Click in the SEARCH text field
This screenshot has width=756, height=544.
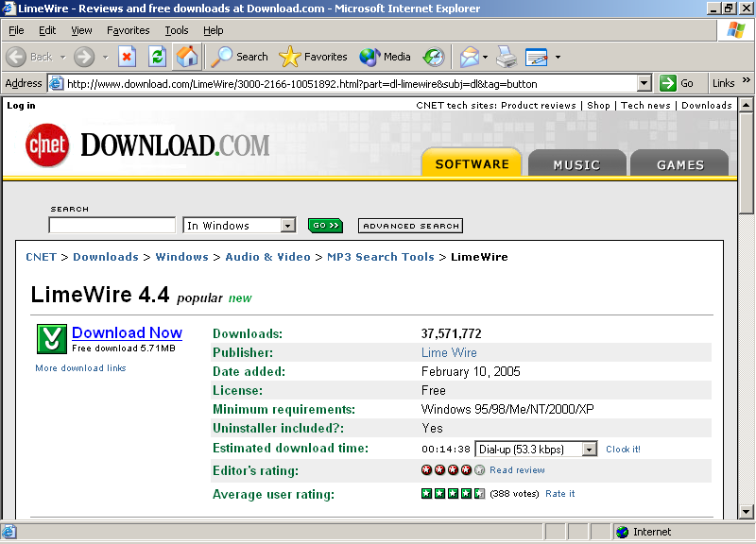coord(112,226)
